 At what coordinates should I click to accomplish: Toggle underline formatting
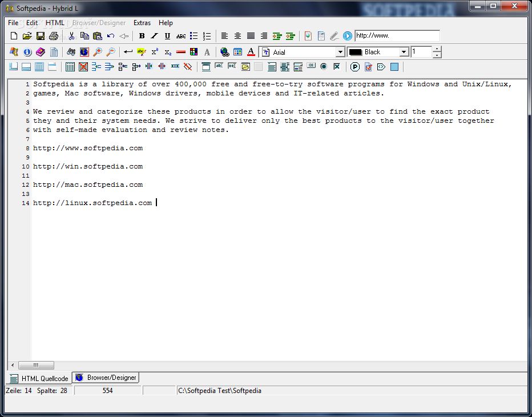167,35
